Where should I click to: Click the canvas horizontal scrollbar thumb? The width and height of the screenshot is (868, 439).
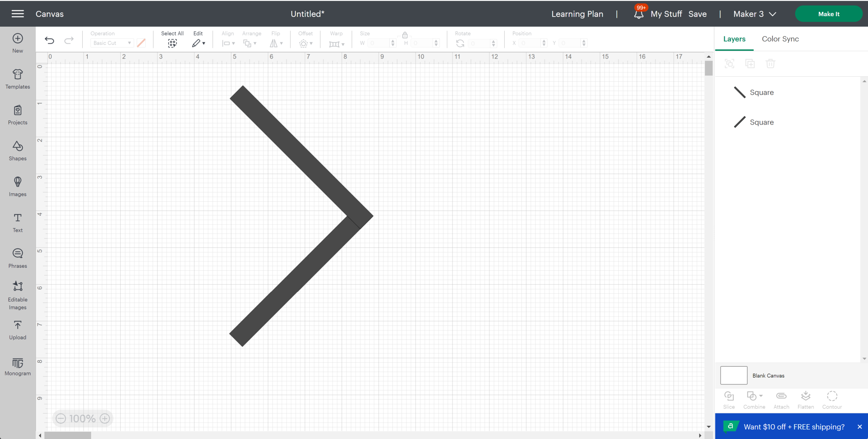click(x=68, y=435)
